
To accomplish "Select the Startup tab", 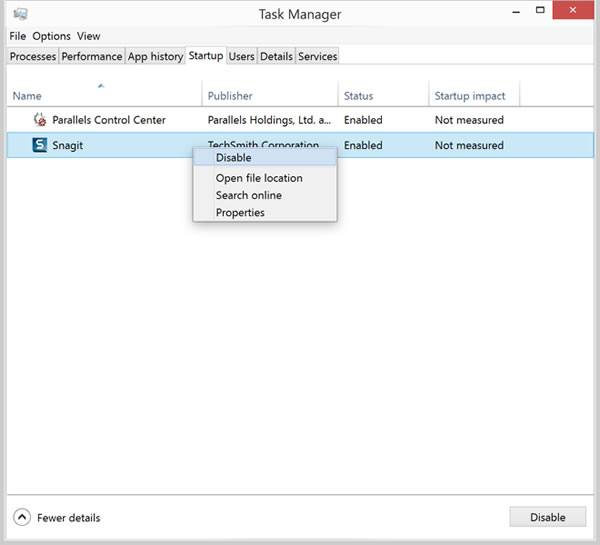I will 206,55.
